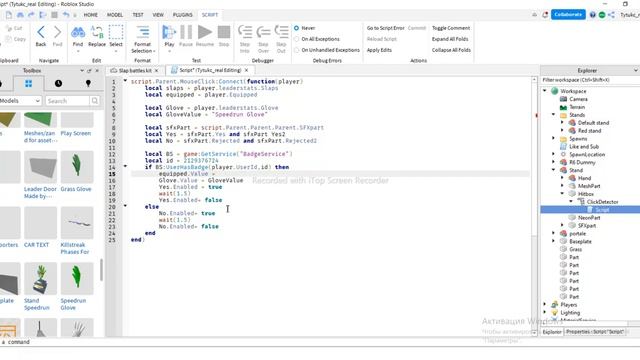640x360 pixels.
Task: Expand the Default stand model
Action: click(x=562, y=122)
